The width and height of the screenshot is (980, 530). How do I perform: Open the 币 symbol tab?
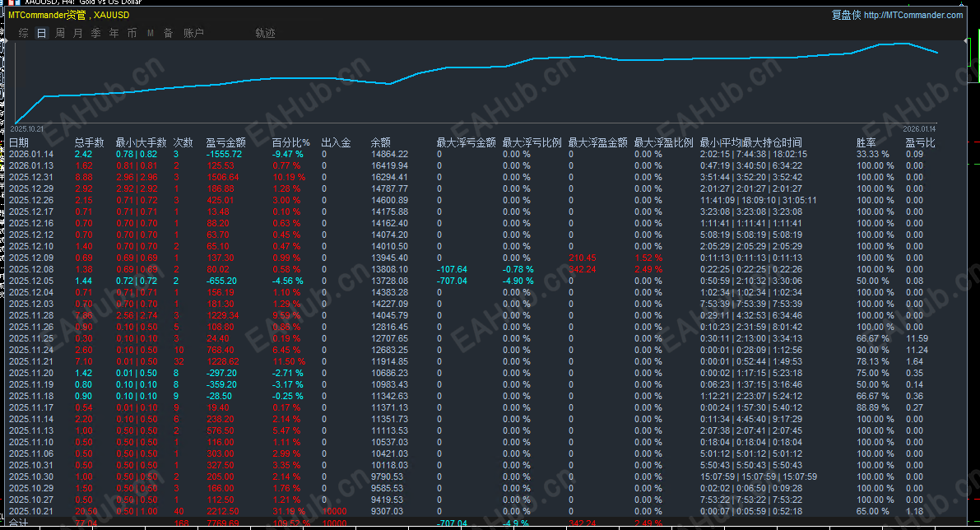point(132,33)
